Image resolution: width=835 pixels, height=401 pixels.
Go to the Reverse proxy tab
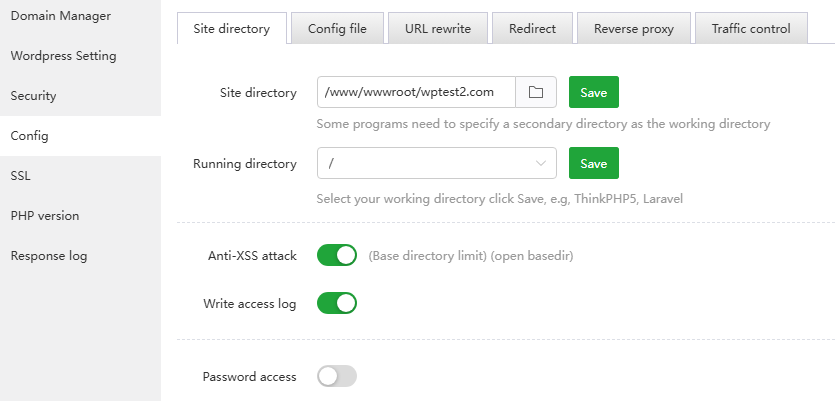(634, 29)
